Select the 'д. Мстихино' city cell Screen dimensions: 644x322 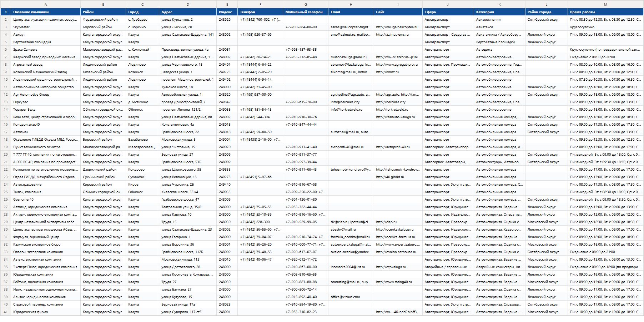tap(142, 102)
